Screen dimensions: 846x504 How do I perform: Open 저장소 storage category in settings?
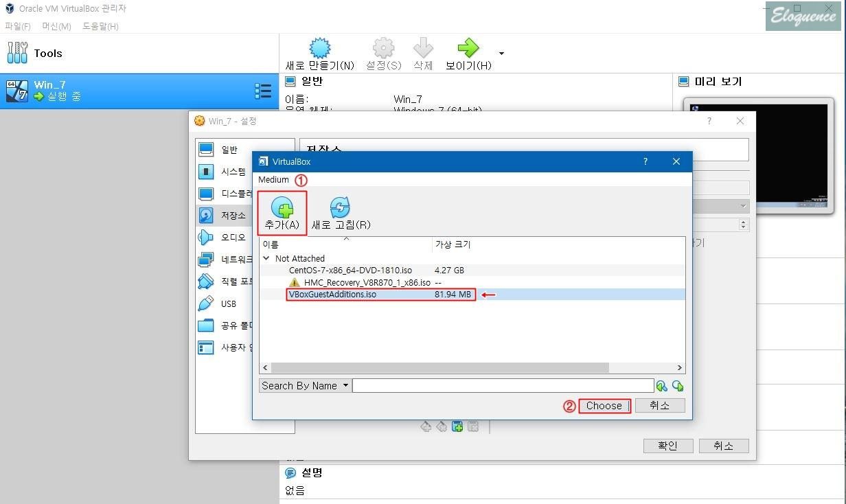point(224,216)
